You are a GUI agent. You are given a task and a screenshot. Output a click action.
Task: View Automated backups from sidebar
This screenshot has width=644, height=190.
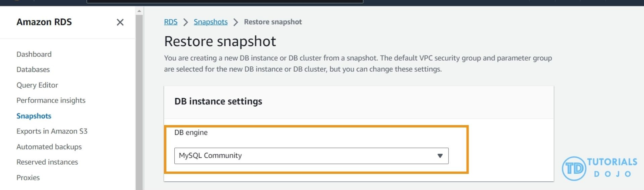[49, 147]
